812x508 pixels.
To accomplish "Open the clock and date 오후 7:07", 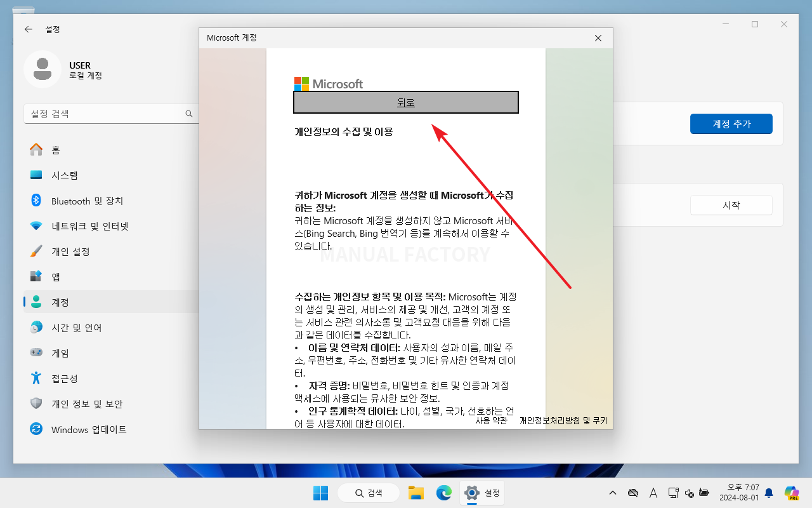I will click(x=738, y=493).
